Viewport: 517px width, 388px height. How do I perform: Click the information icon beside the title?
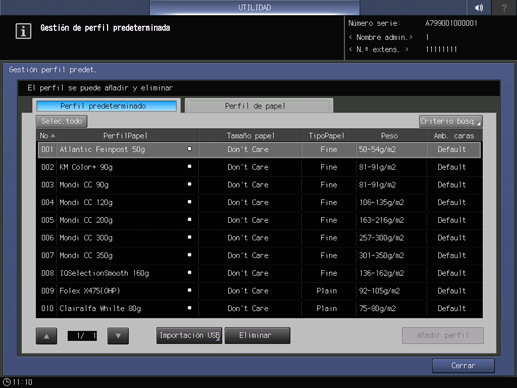[x=23, y=31]
